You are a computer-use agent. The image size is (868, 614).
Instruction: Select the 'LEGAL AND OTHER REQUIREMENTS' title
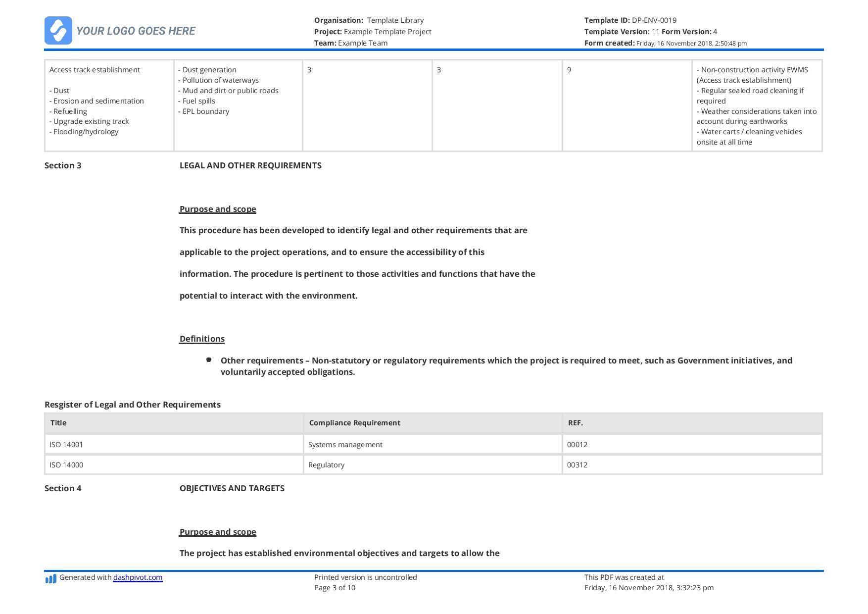coord(251,165)
